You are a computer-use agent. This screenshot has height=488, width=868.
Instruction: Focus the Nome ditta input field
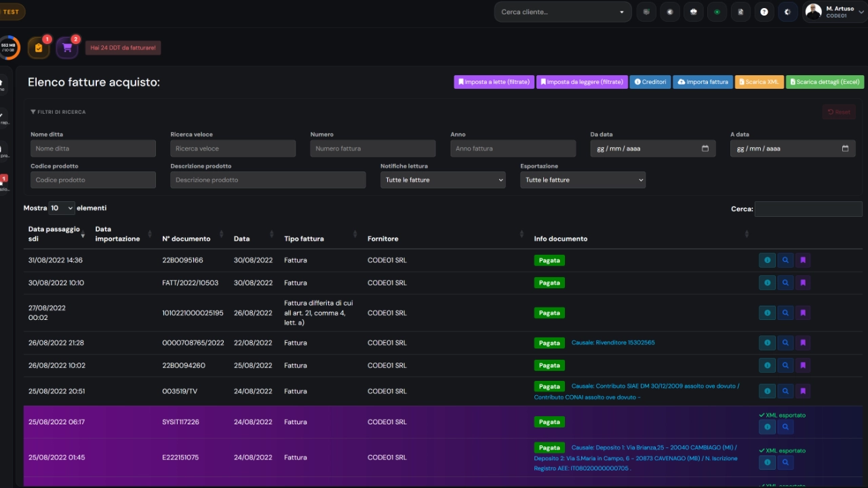pyautogui.click(x=93, y=148)
